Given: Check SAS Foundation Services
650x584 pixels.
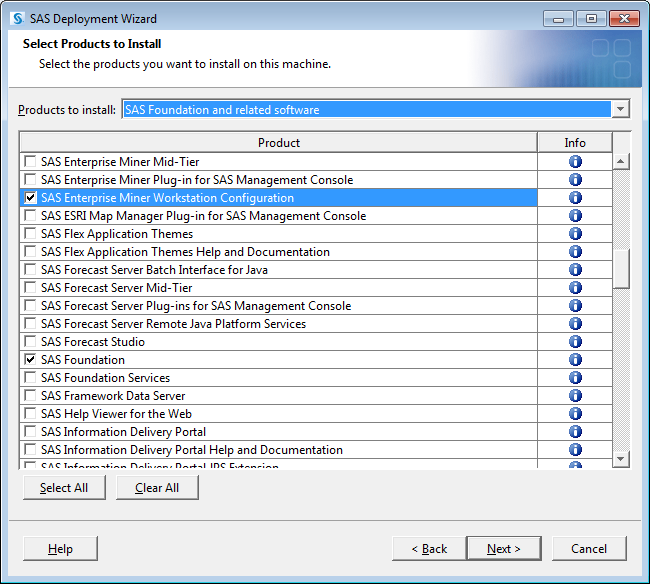Looking at the screenshot, I should (x=30, y=377).
